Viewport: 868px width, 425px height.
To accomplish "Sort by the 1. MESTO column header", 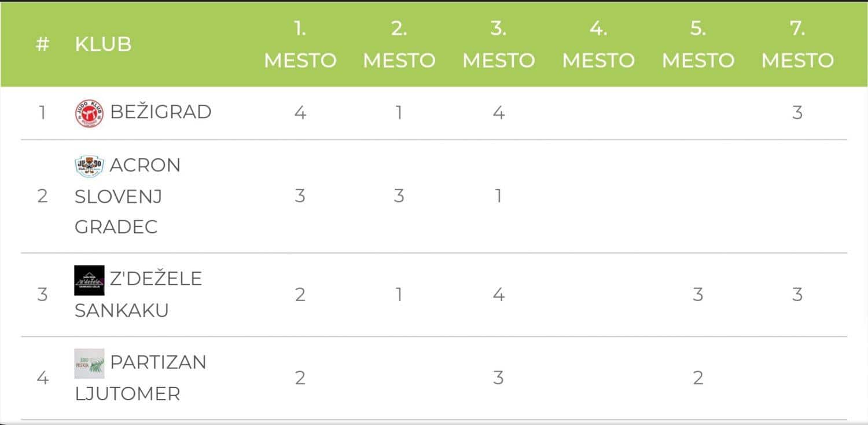I will pos(300,45).
